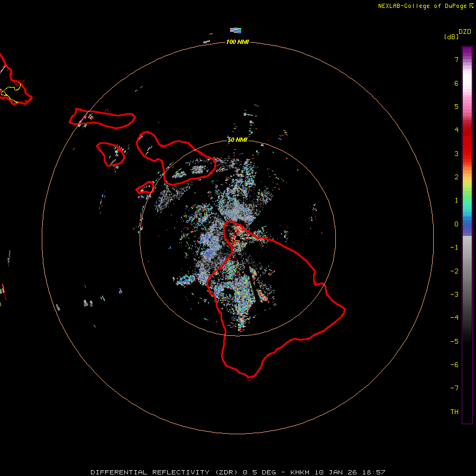
Task: Click the 6 dB value on legend
Action: coord(456,83)
